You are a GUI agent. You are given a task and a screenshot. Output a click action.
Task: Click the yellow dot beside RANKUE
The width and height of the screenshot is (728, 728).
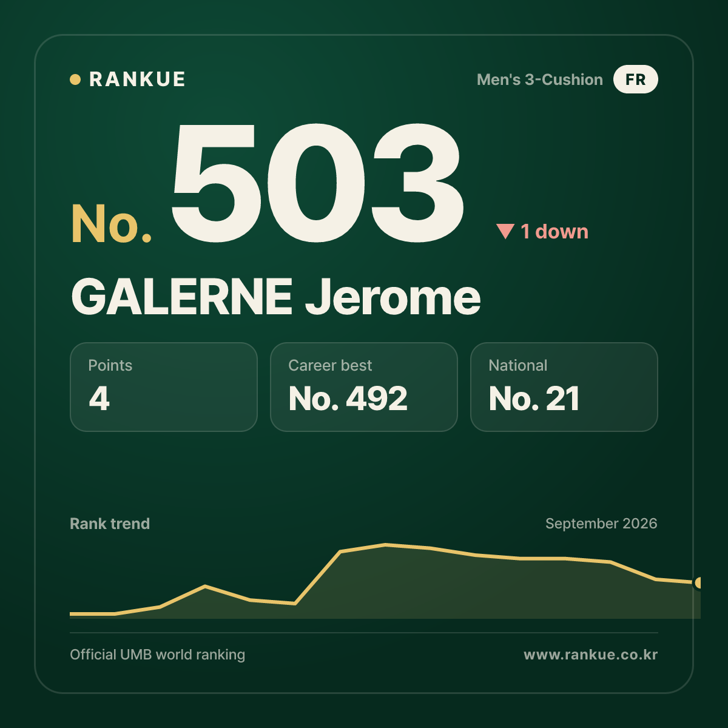(x=75, y=79)
